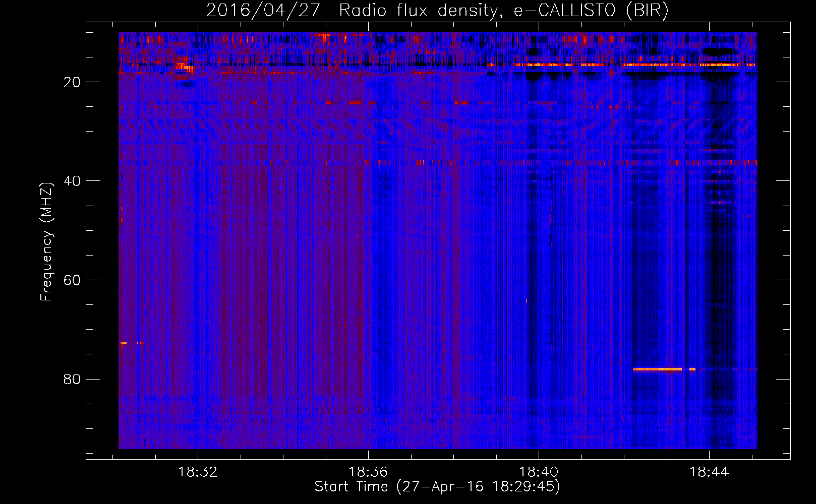Click the 'Start Time (27-Apr-16 18:29:45)' label
The image size is (816, 504).
pyautogui.click(x=437, y=487)
